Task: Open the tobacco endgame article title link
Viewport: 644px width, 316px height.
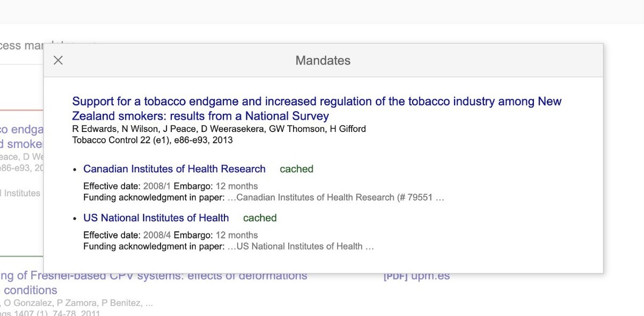Action: coord(317,108)
